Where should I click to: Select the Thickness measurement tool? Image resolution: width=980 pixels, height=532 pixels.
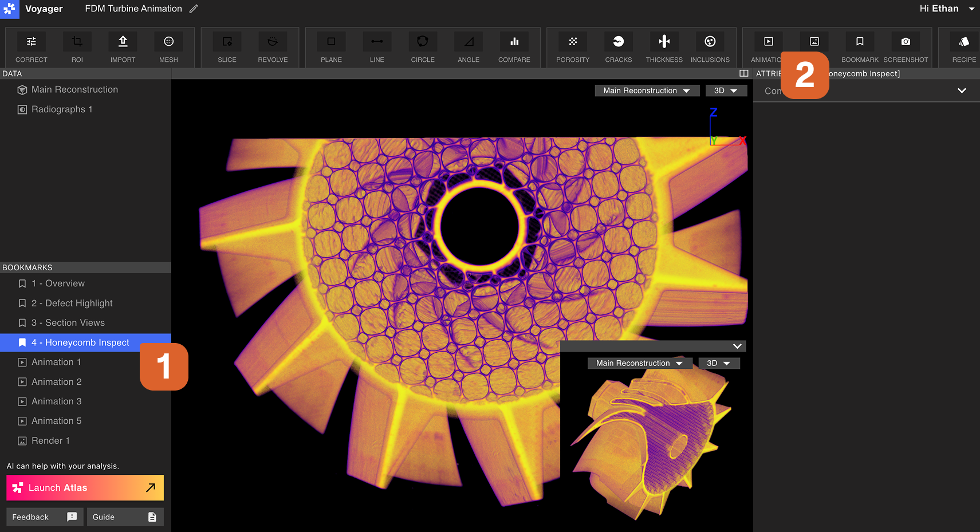(664, 47)
